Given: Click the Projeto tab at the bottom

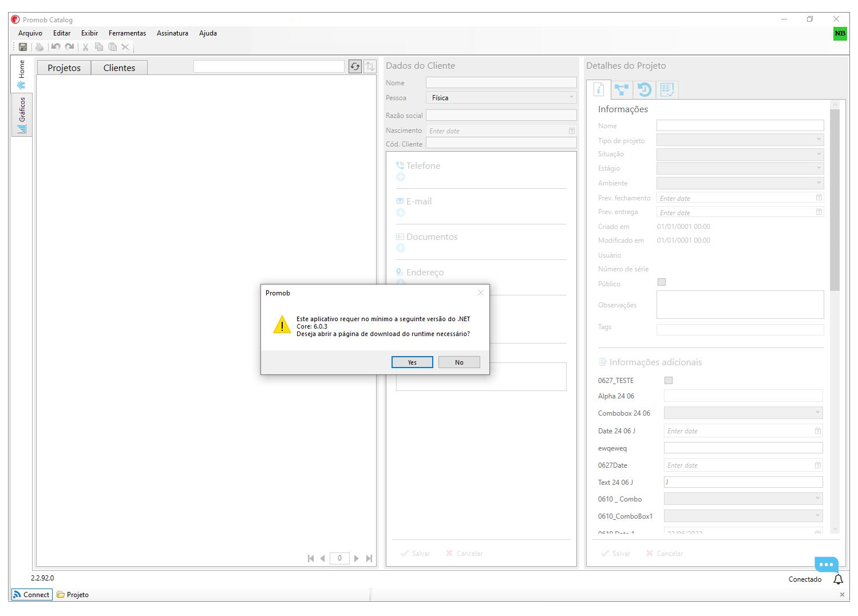Looking at the screenshot, I should (73, 595).
